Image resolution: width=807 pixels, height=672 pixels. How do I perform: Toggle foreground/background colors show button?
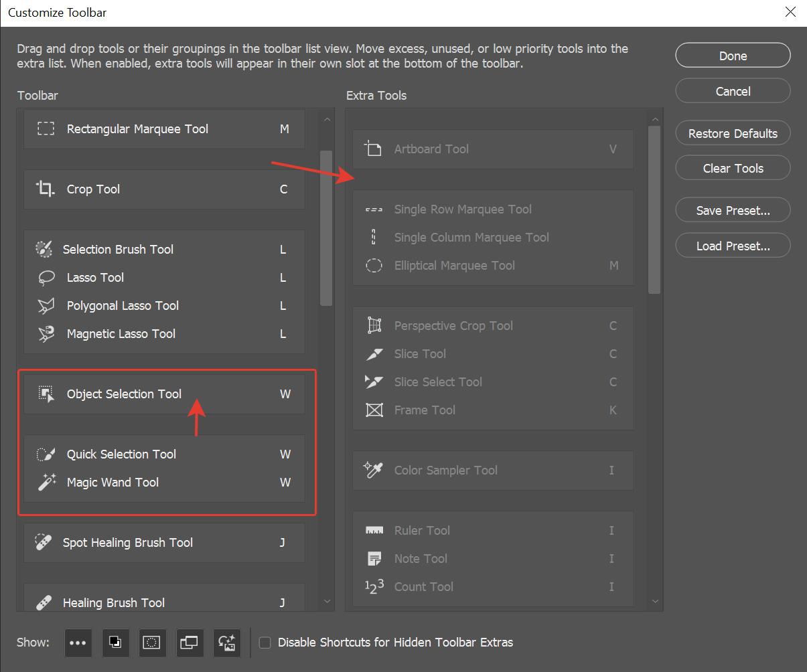(x=115, y=643)
